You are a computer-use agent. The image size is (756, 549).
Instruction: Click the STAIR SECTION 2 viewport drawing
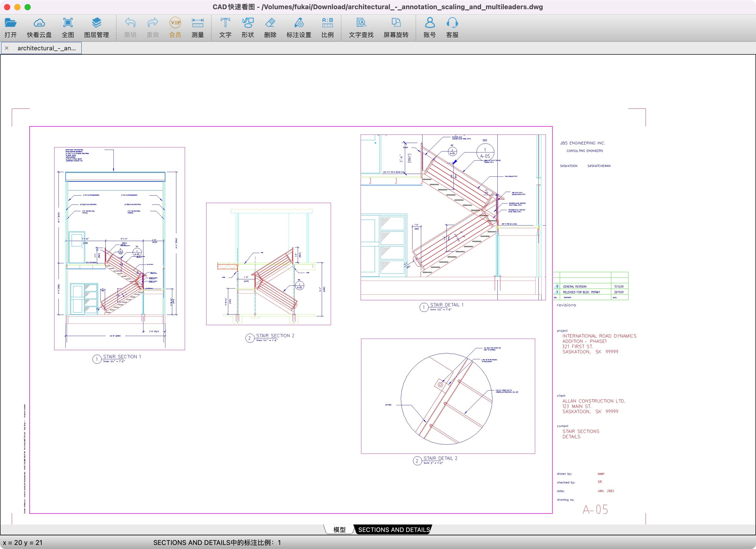coord(269,264)
